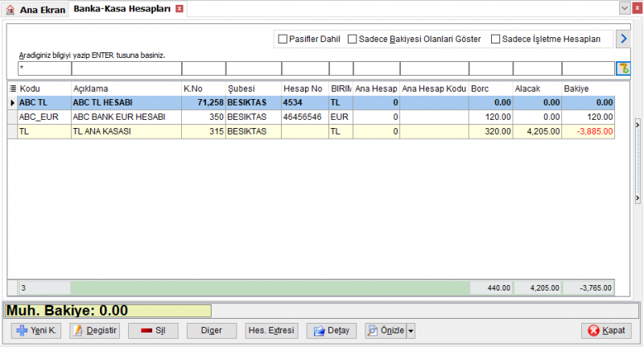The height and width of the screenshot is (347, 644).
Task: Switch to the Ana Ekran tab
Action: click(35, 10)
